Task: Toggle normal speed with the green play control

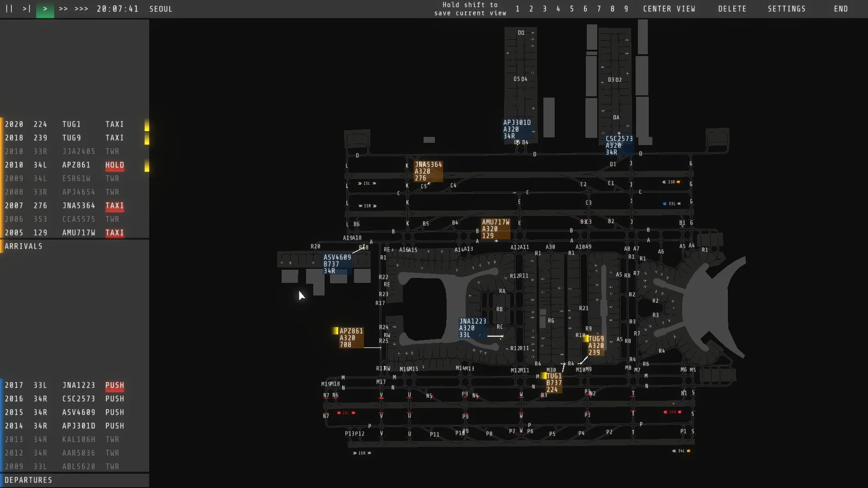Action: [x=45, y=9]
